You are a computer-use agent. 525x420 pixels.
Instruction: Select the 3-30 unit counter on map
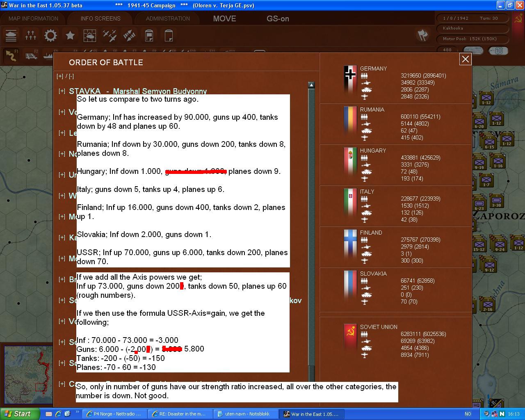tap(496, 201)
